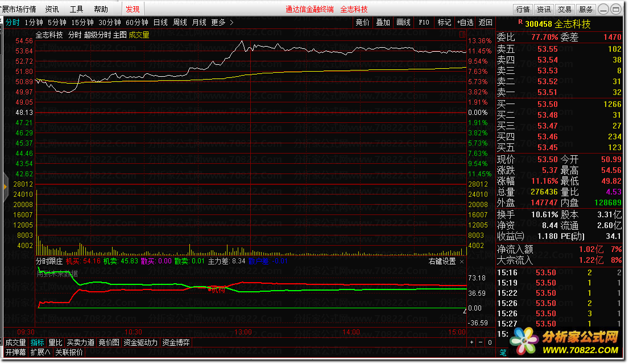Click the 分时跟庄 indicator name

point(49,261)
